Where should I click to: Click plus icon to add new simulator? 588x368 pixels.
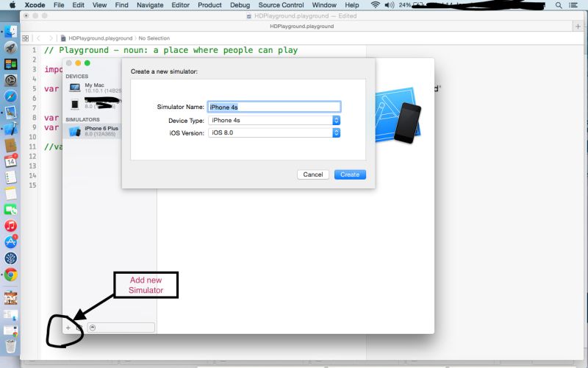[68, 328]
